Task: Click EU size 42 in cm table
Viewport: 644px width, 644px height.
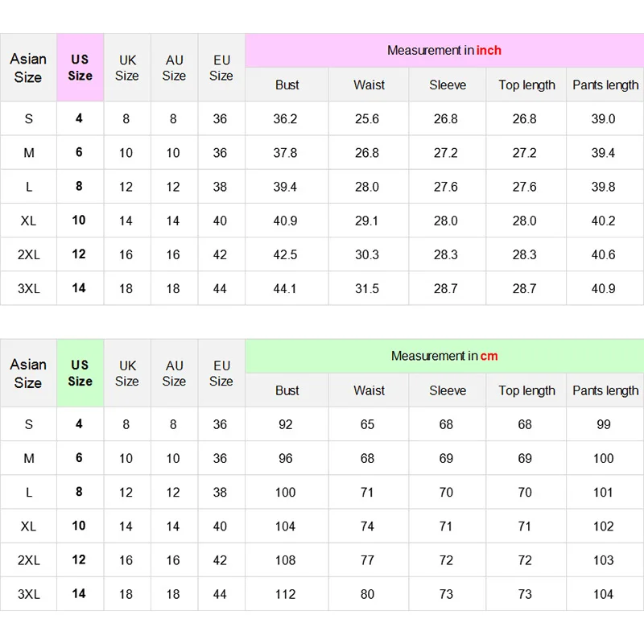Action: click(220, 560)
